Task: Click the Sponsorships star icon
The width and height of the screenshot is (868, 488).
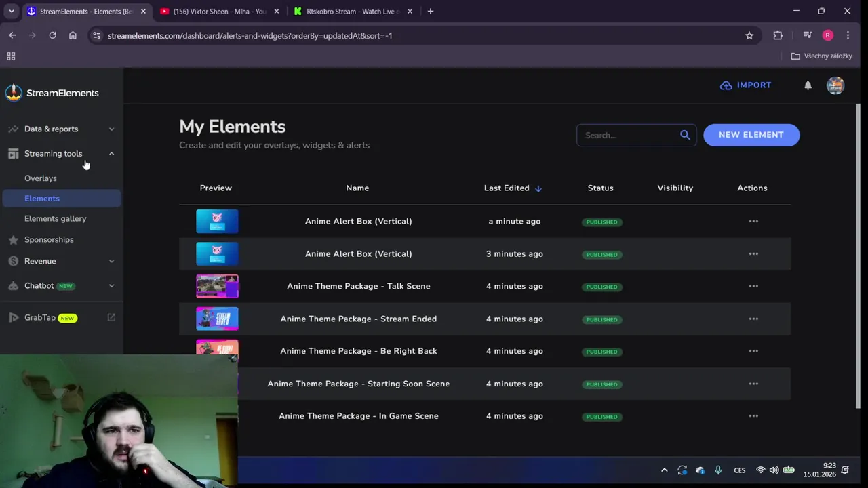Action: click(x=13, y=240)
